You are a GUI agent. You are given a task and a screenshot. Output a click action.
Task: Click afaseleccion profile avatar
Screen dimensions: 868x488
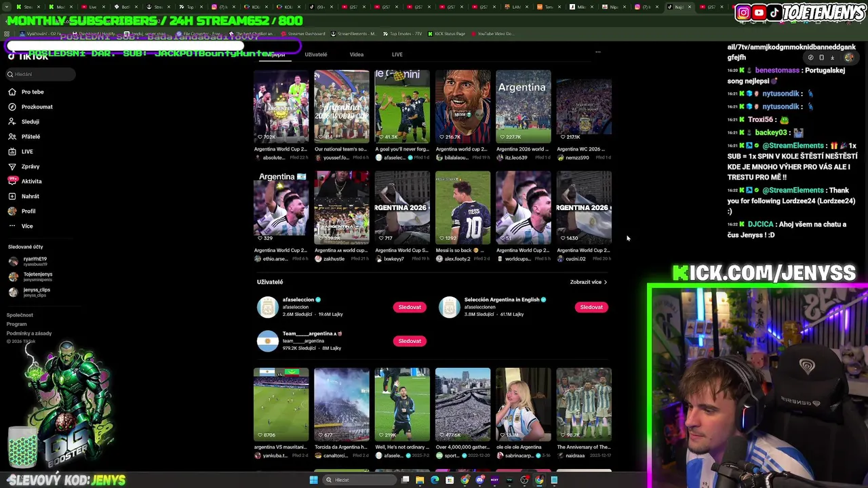(267, 307)
